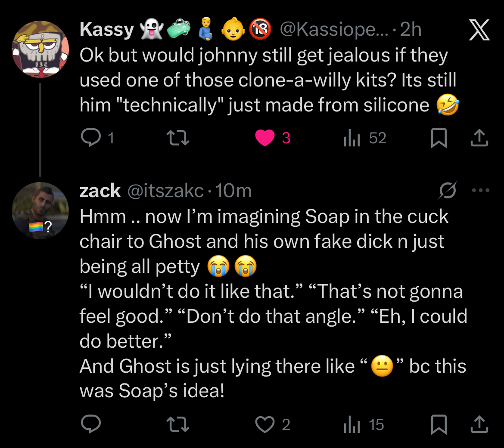The width and height of the screenshot is (504, 448).
Task: Open zack's profile avatar
Action: point(40,210)
